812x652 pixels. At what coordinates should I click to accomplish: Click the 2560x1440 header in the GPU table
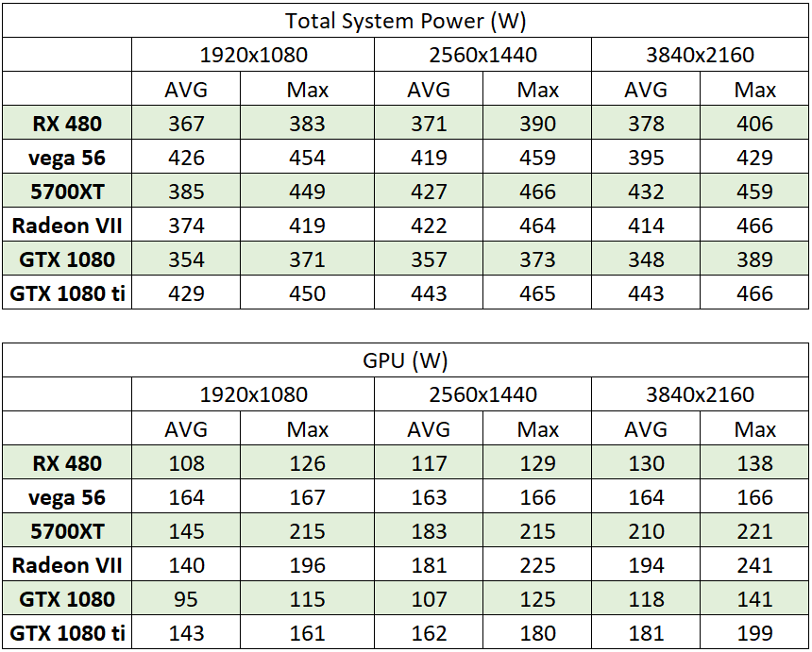coord(483,394)
